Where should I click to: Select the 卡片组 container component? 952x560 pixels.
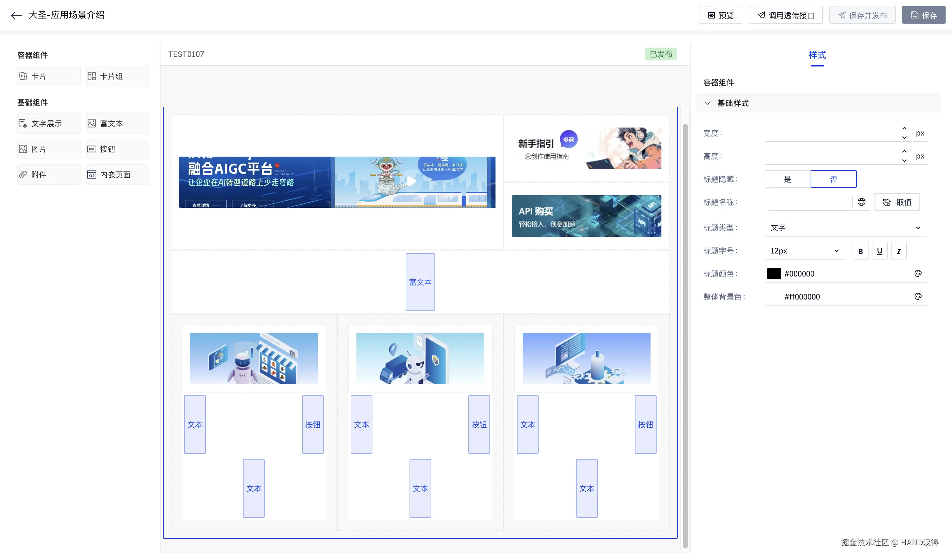pos(118,76)
